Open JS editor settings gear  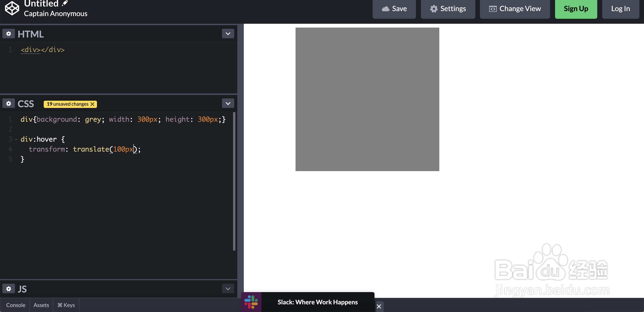pos(9,289)
